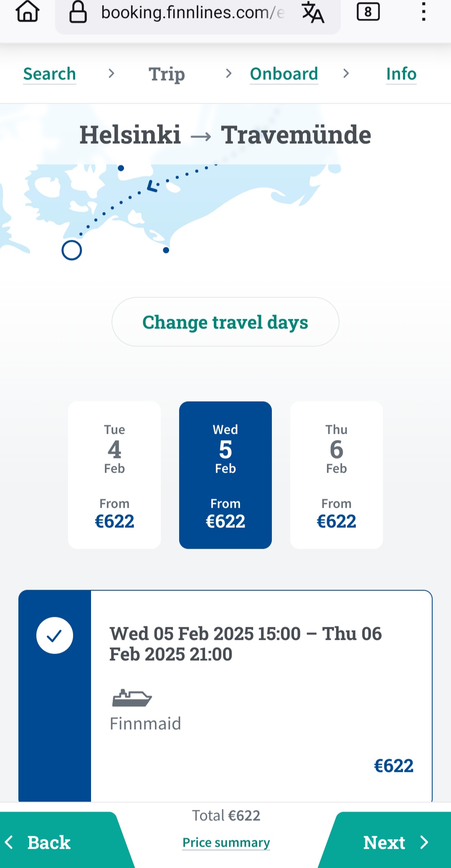
Task: Go to the Onboard step
Action: pyautogui.click(x=284, y=74)
